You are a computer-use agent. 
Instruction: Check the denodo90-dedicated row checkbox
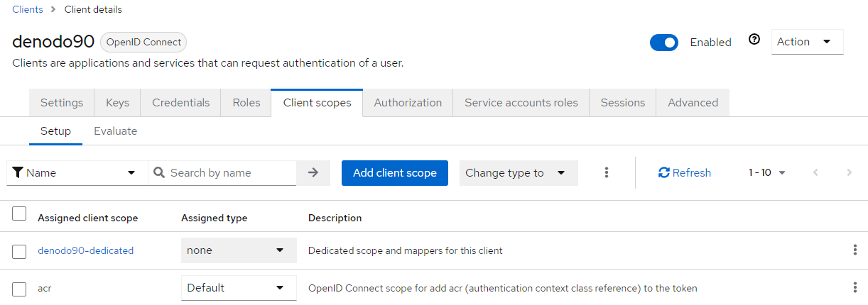[x=20, y=251]
